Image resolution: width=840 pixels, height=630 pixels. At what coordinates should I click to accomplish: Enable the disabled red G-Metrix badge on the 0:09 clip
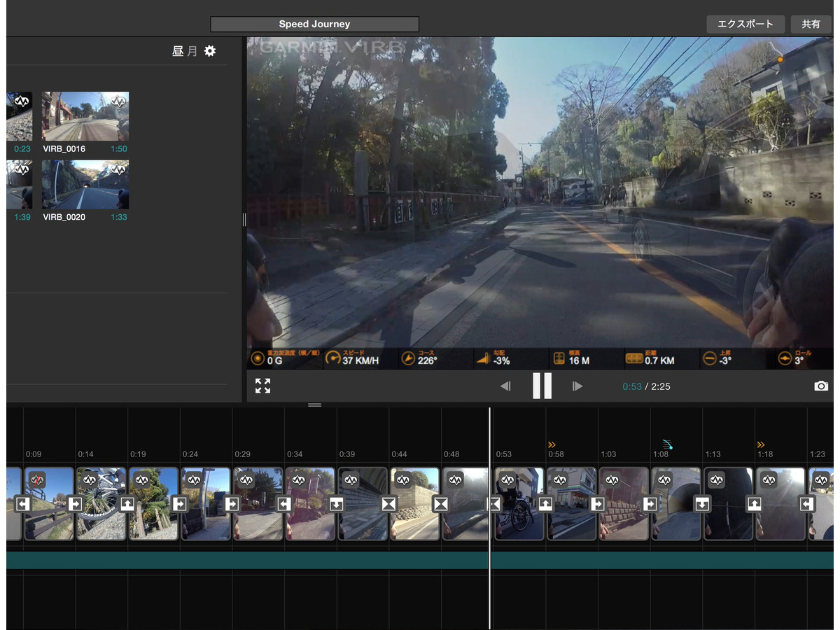(x=36, y=480)
